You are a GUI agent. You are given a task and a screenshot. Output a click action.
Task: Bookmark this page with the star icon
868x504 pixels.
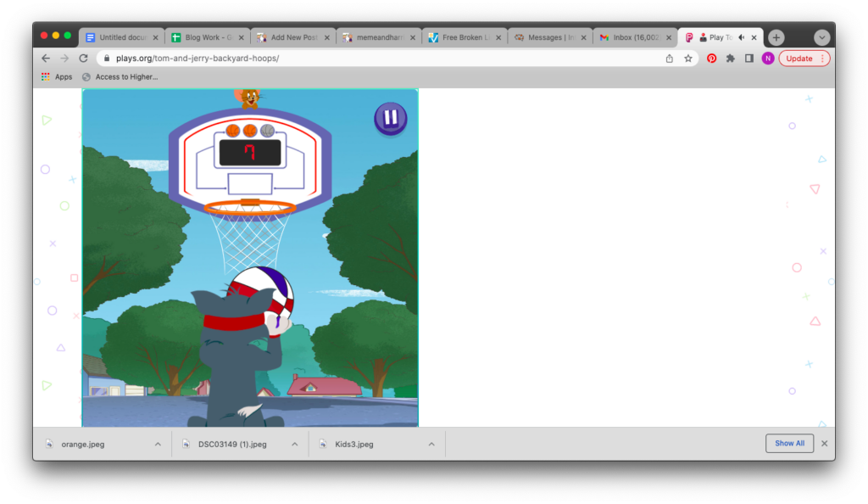(x=688, y=59)
